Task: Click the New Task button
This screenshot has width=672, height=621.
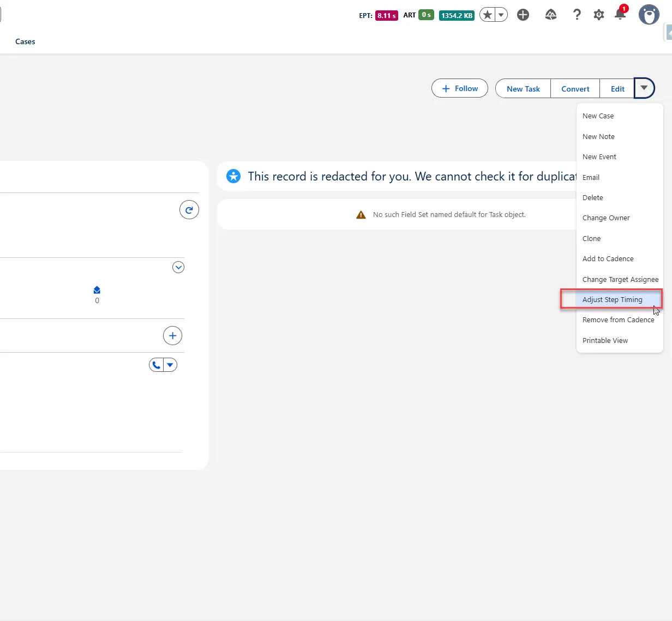Action: [x=523, y=89]
